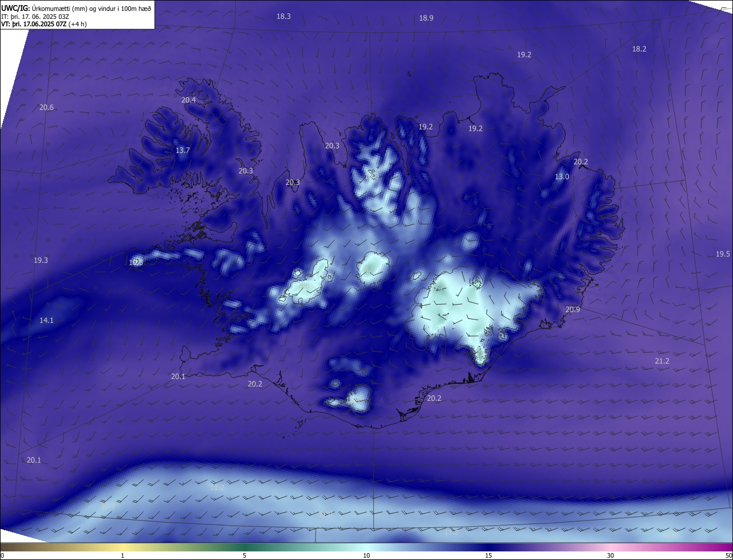Click the 18.2 value label on the map

(639, 49)
